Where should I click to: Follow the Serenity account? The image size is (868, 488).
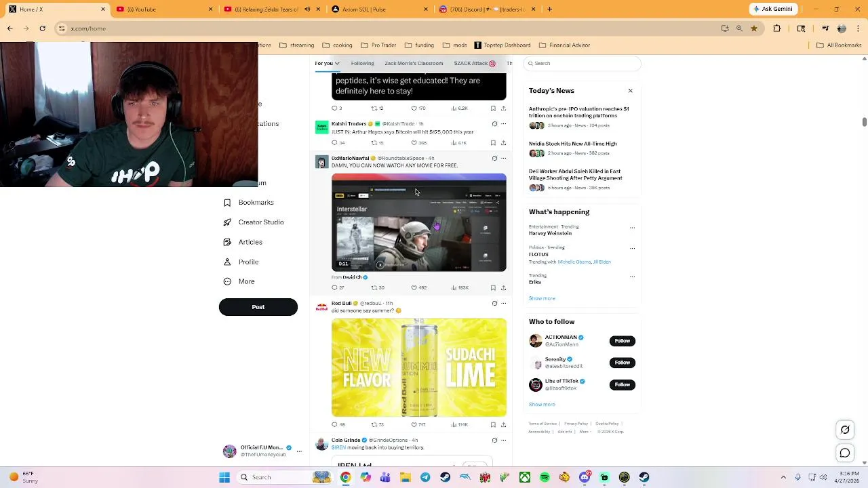pos(622,363)
